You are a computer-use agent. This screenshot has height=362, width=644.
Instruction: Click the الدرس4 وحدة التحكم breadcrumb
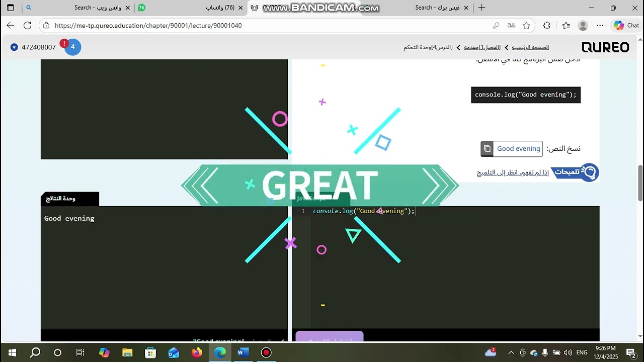coord(428,47)
